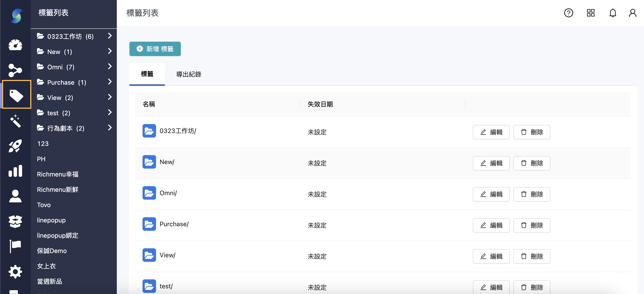Open the apps grid icon
644x294 pixels.
click(591, 13)
